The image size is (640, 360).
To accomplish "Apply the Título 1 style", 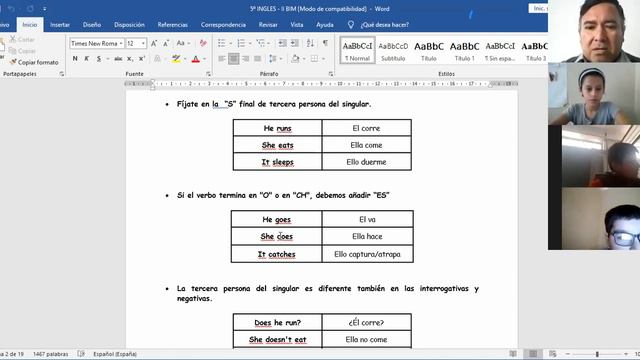I will click(464, 51).
